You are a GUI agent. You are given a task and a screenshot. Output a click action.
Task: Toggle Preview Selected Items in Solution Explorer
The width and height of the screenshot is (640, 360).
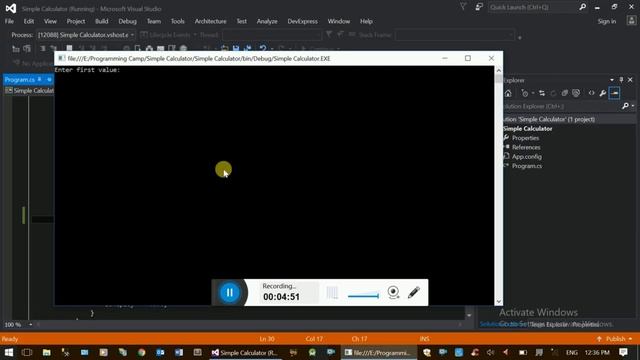click(x=614, y=93)
